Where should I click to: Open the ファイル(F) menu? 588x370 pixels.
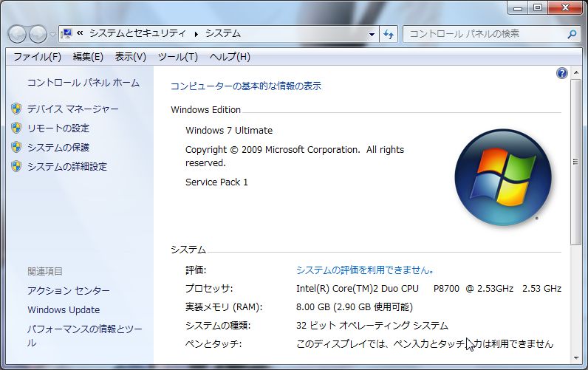click(37, 57)
